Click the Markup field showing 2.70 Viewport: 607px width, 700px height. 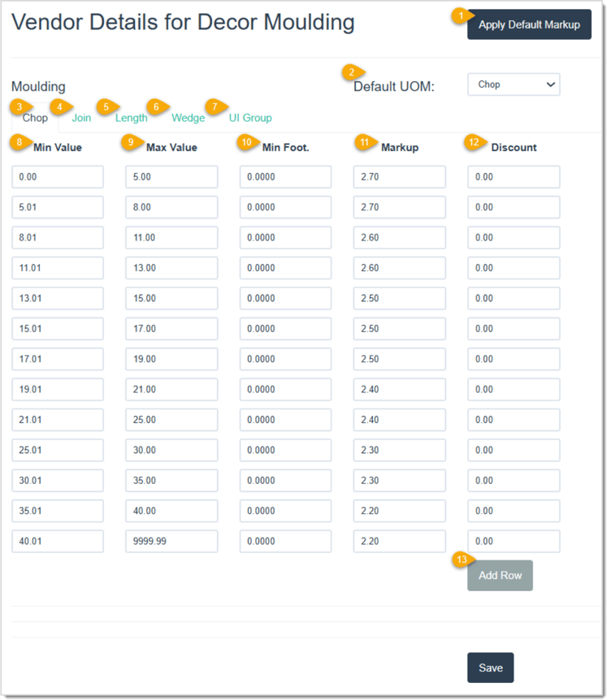point(399,176)
